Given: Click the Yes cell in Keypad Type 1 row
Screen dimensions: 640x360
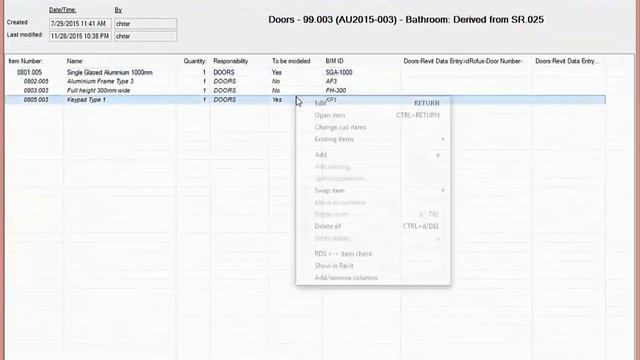Looking at the screenshot, I should 277,100.
